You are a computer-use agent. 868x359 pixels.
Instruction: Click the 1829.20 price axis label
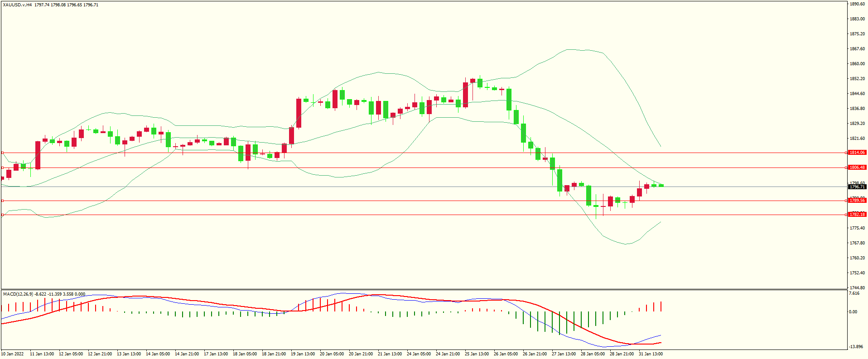tap(857, 124)
